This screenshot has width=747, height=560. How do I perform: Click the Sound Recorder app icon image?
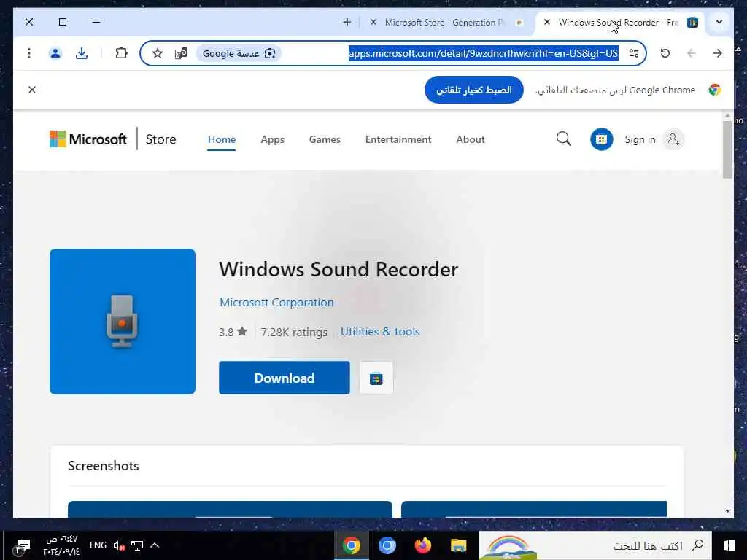pos(123,322)
